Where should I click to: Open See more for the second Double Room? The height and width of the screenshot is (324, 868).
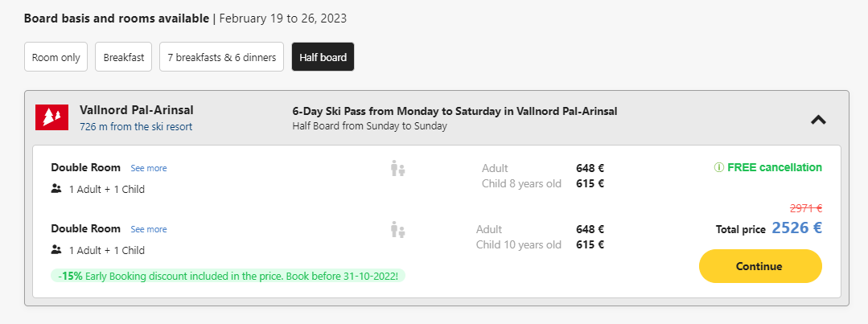tap(148, 229)
